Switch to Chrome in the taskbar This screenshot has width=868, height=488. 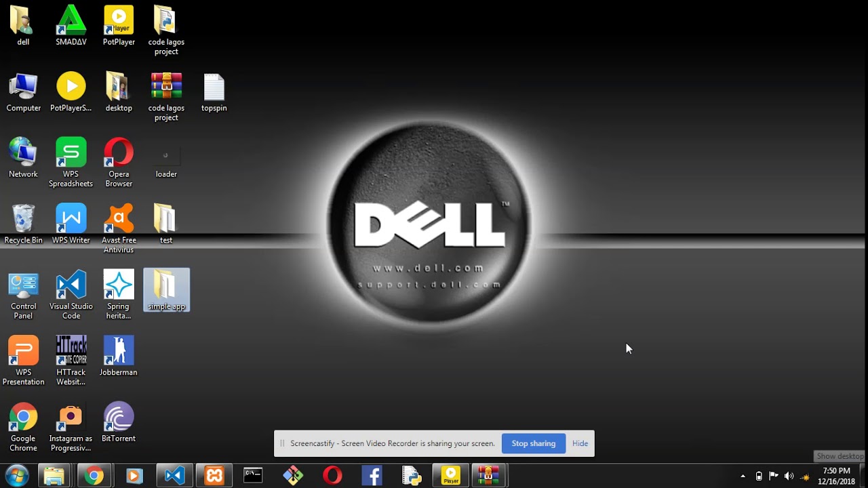click(94, 476)
